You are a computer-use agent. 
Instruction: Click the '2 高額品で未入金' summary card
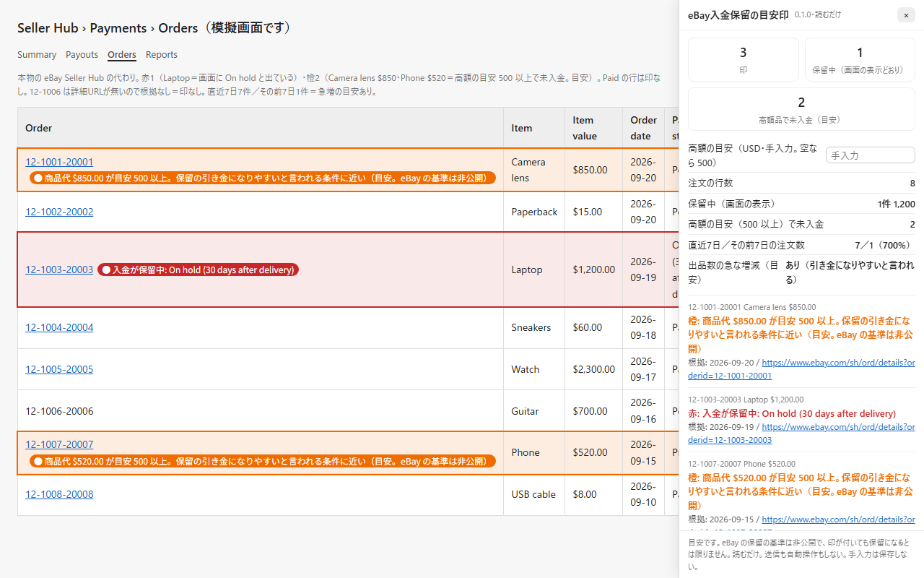pos(801,109)
